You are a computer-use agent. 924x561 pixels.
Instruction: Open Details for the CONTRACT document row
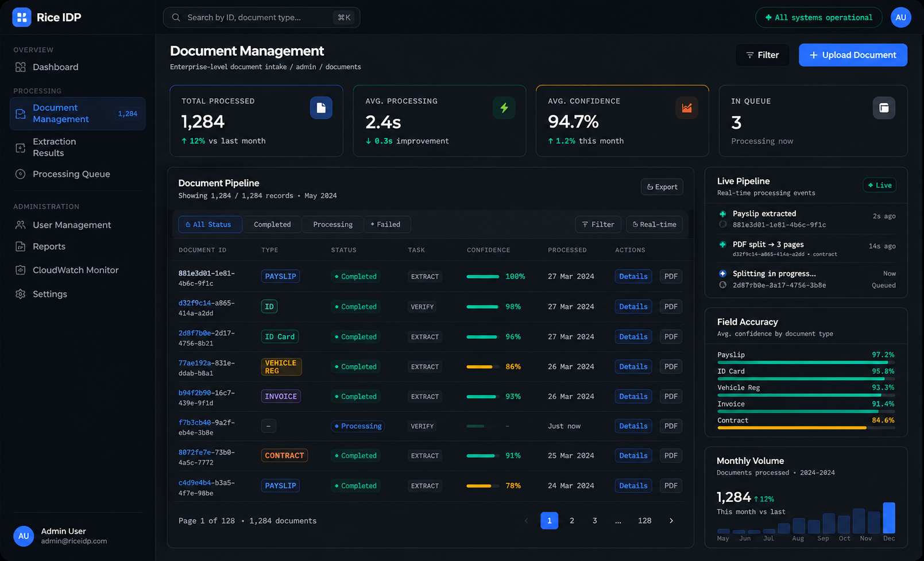[x=633, y=455]
